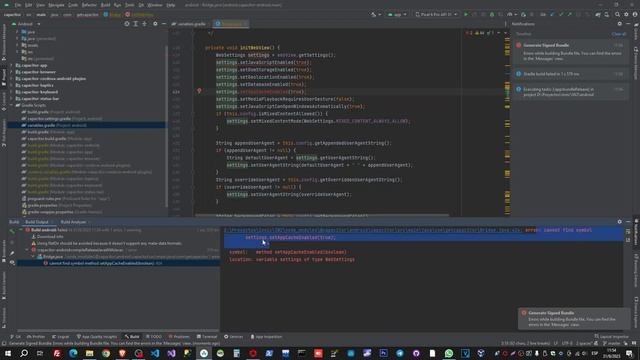The image size is (640, 360).
Task: Click Clear all link in Notifications
Action: [619, 34]
